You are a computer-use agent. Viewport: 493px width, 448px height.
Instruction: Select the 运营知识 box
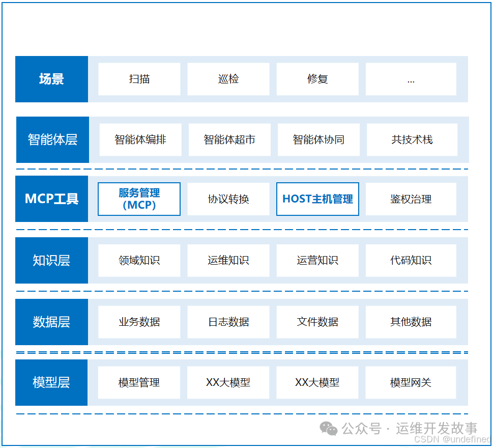click(x=317, y=261)
